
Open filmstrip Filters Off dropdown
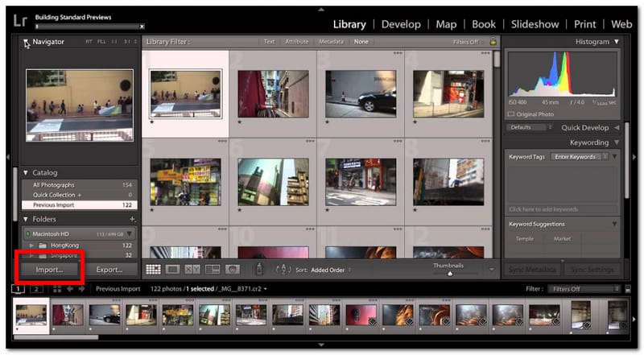coord(584,289)
